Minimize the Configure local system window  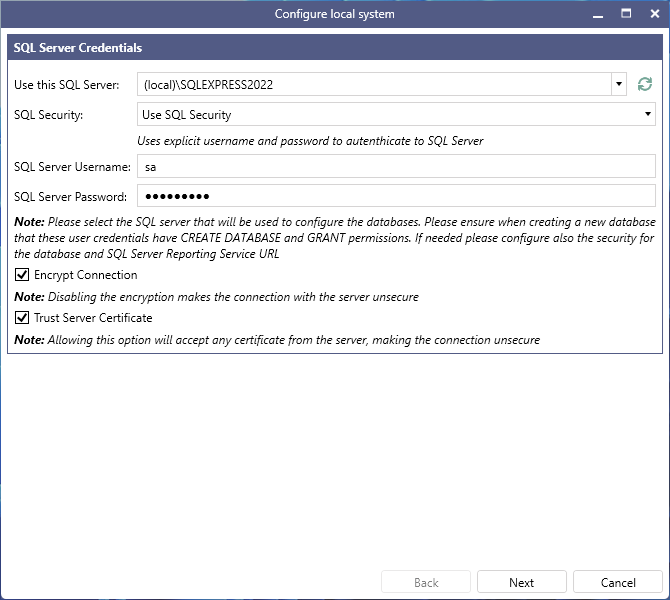click(598, 14)
